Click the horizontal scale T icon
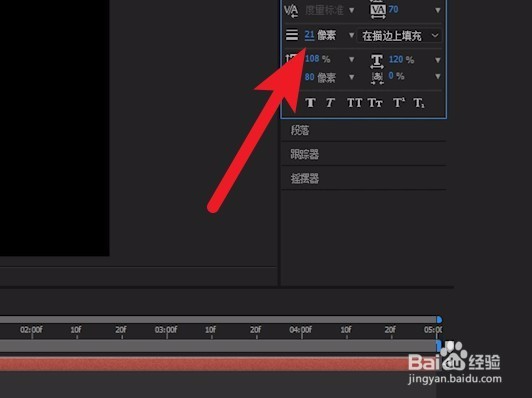 (x=377, y=61)
